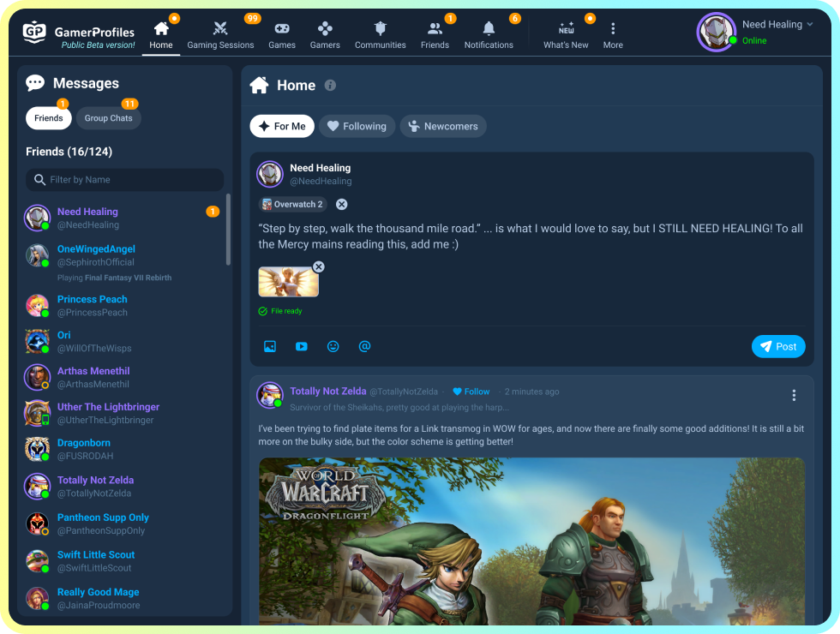This screenshot has height=634, width=840.
Task: Follow Totally Not Zelda
Action: pos(471,392)
